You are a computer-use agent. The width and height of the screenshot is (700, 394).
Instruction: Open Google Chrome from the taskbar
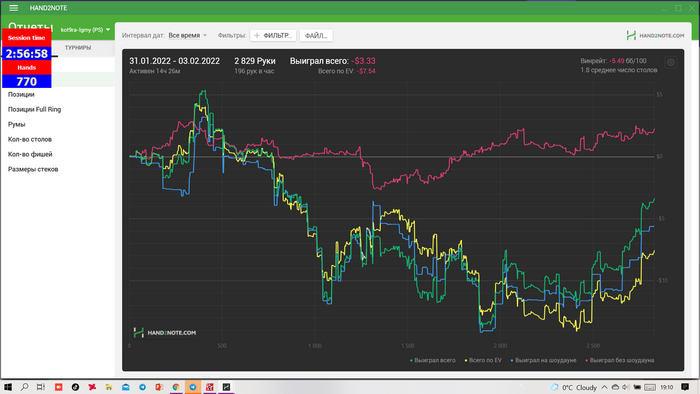(x=176, y=387)
